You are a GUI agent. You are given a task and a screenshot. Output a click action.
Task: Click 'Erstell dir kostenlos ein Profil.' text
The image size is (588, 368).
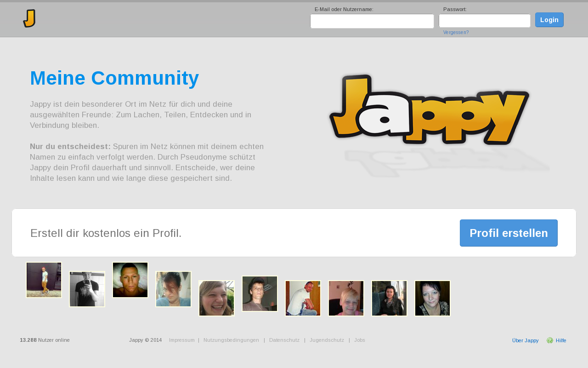pos(106,233)
